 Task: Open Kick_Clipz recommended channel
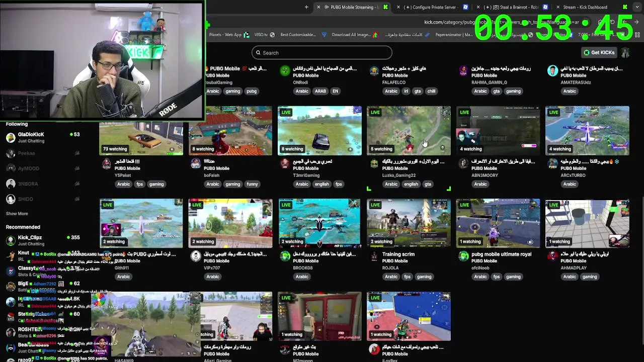[x=43, y=240]
